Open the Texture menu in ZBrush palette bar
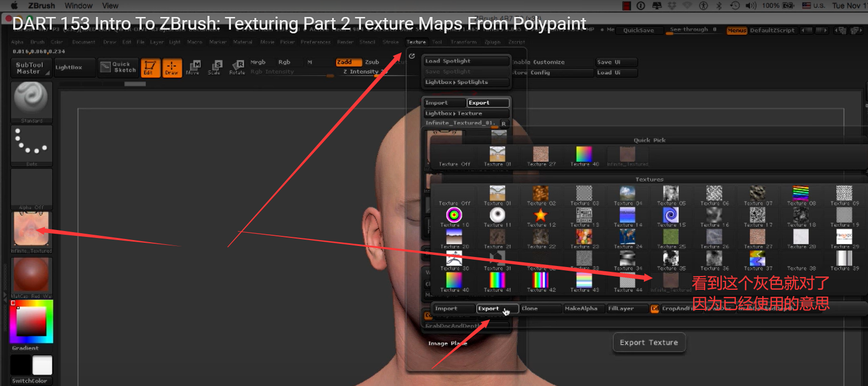Image resolution: width=868 pixels, height=386 pixels. point(416,42)
